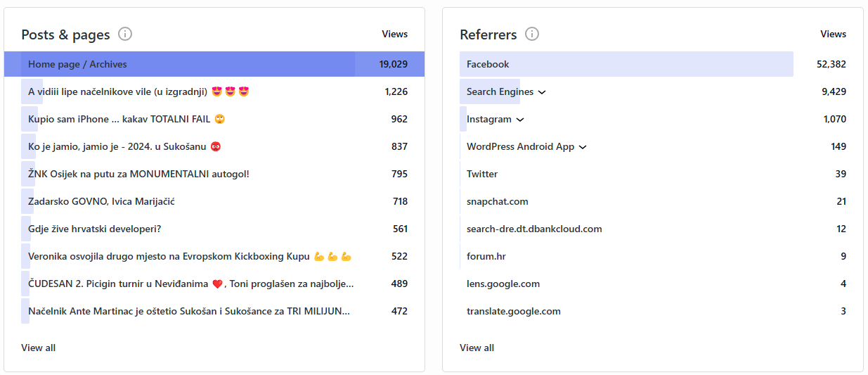Open 'Gdje žive hrvatski developeri?' post
The image size is (868, 375).
94,229
